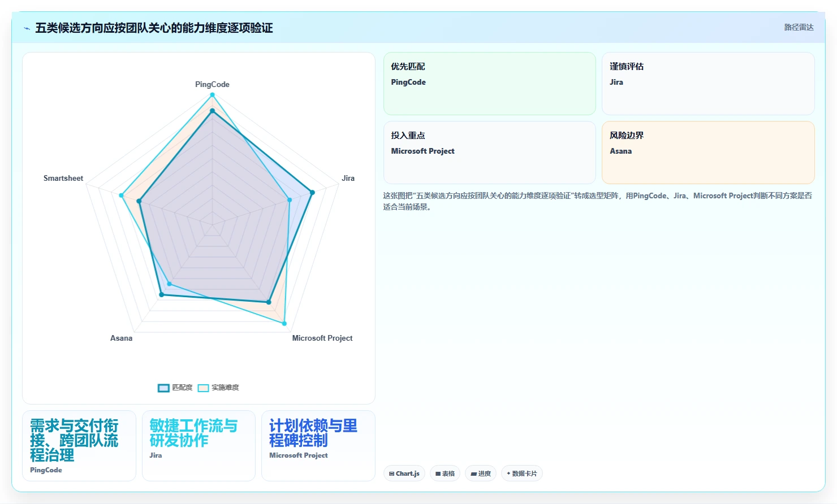Click the 数据卡片 tag
Image resolution: width=837 pixels, height=504 pixels.
(522, 473)
